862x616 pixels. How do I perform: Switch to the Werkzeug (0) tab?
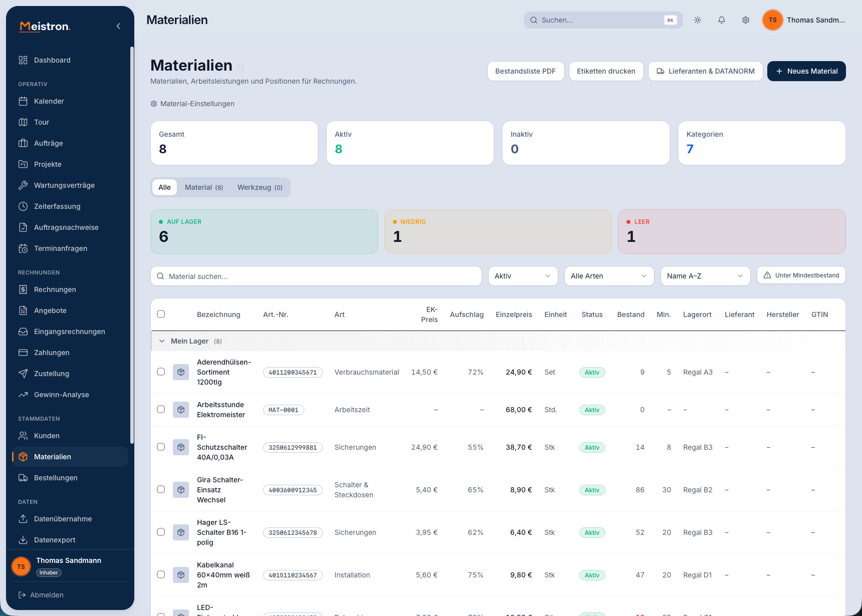click(260, 187)
